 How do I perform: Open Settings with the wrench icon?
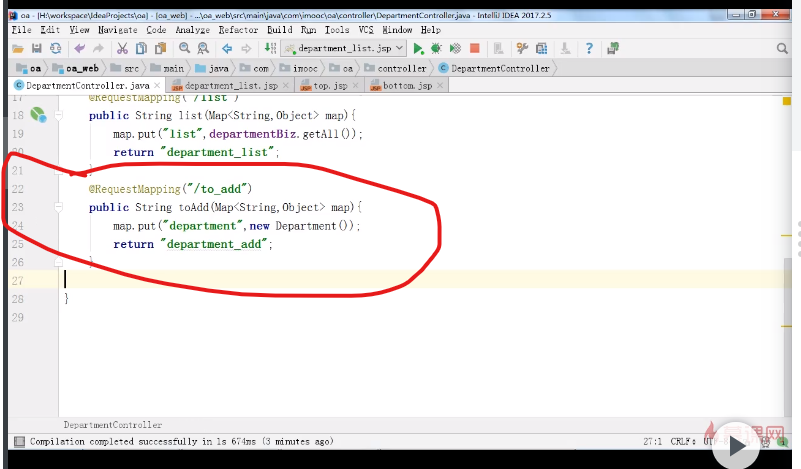point(522,49)
